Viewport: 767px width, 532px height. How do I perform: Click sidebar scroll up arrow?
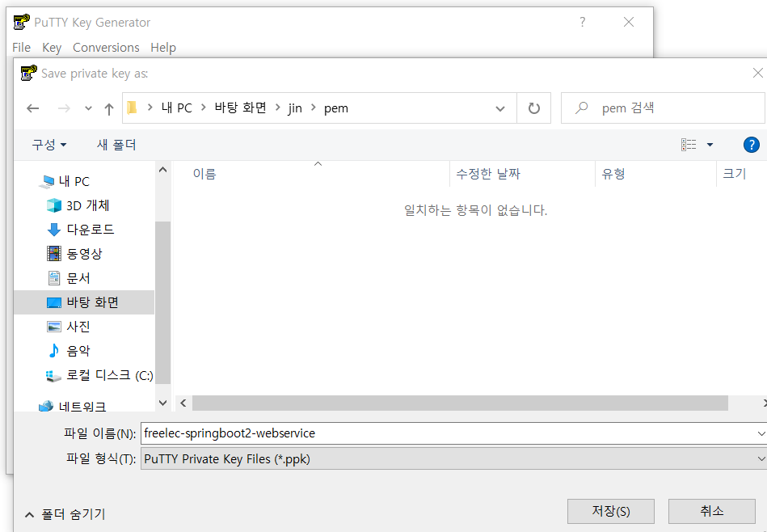click(163, 170)
